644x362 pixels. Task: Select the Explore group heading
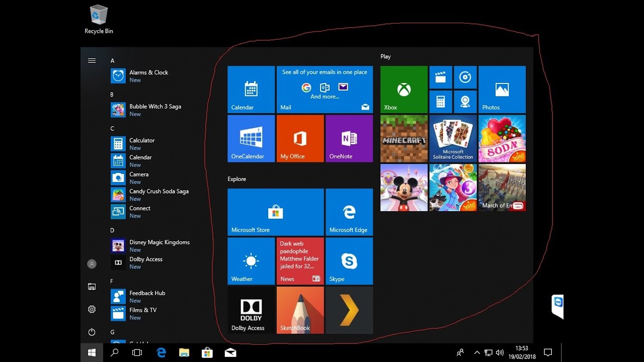point(236,179)
